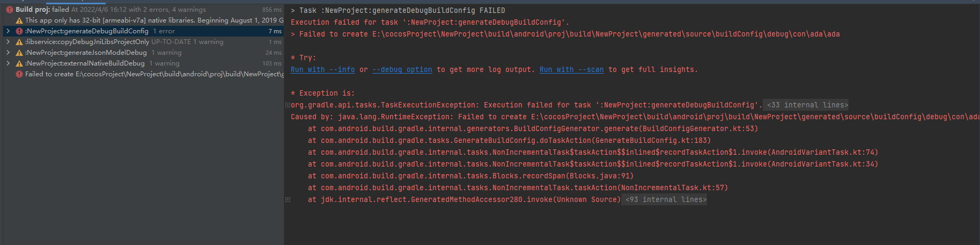Select the 'Build proj: failed' root row
980x245 pixels.
(107, 10)
